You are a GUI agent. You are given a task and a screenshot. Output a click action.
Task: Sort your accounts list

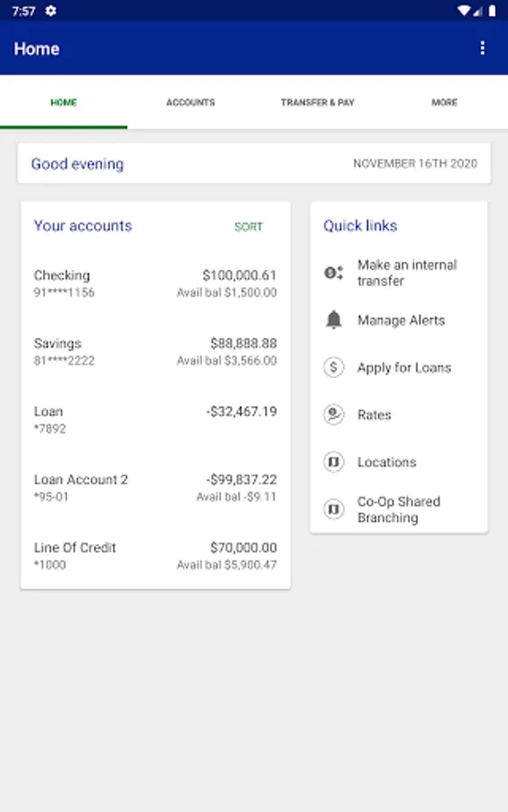[x=248, y=226]
